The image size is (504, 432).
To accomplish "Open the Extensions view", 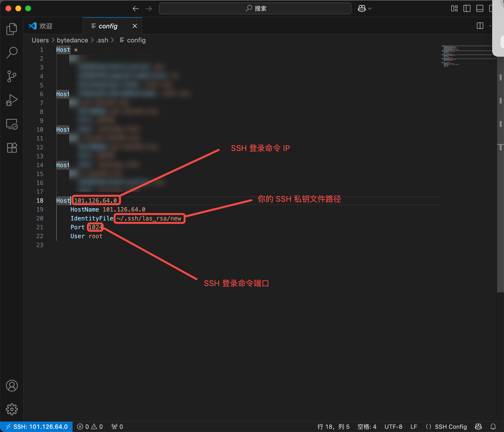I will [12, 148].
